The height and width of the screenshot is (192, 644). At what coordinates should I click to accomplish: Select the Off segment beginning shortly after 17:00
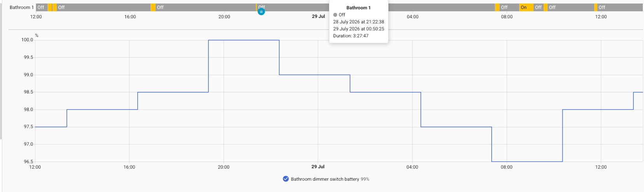coord(206,7)
